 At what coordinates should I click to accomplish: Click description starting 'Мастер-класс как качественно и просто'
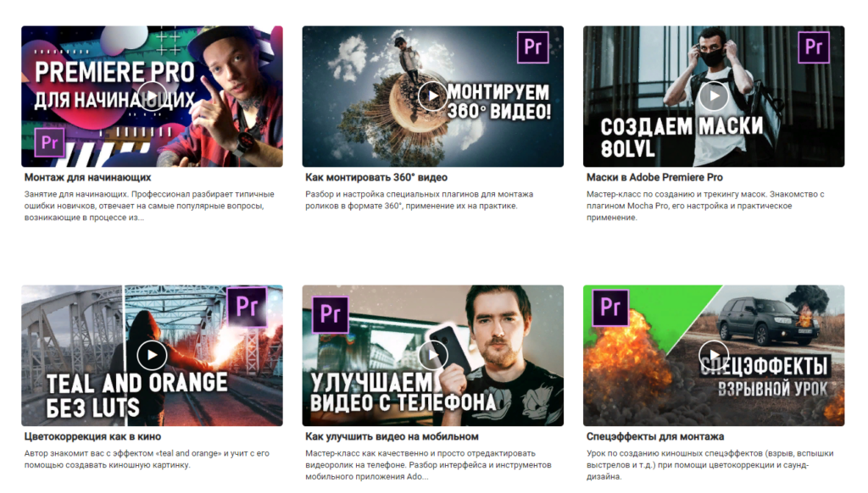point(428,465)
